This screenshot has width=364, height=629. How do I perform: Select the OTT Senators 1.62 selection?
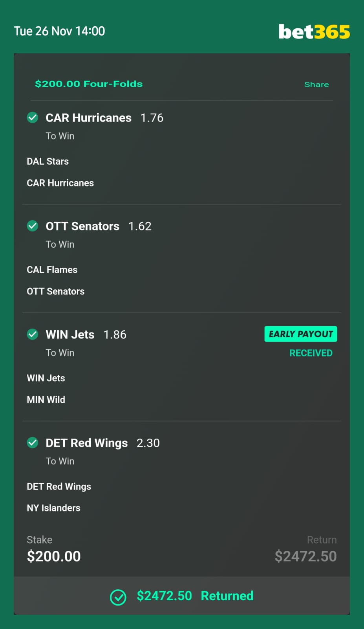[x=99, y=226]
